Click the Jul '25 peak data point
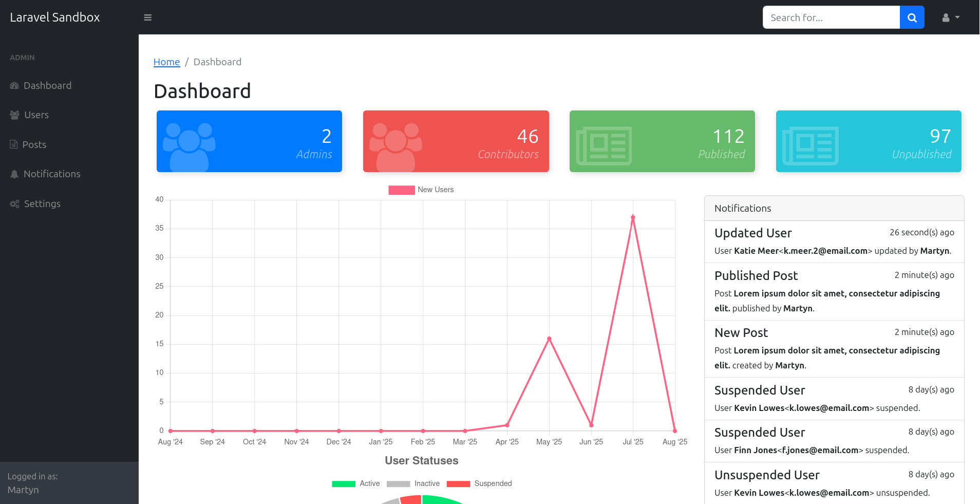The width and height of the screenshot is (980, 504). click(x=633, y=217)
